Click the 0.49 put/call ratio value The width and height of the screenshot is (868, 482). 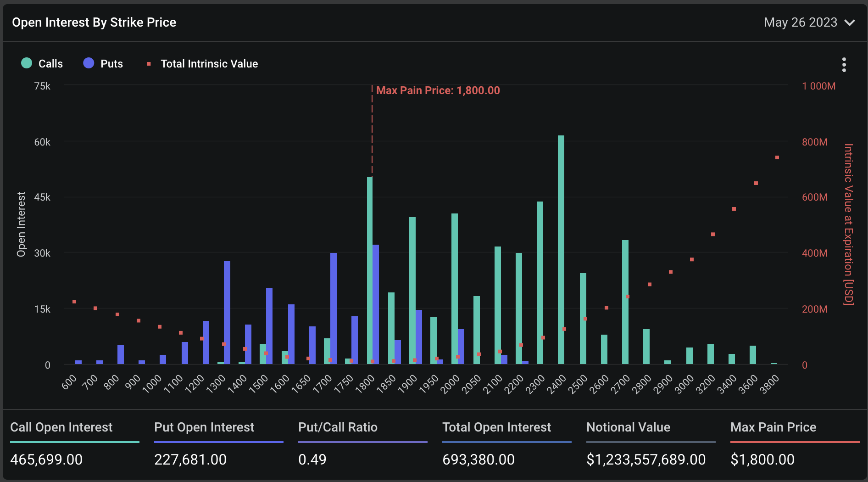(x=312, y=460)
